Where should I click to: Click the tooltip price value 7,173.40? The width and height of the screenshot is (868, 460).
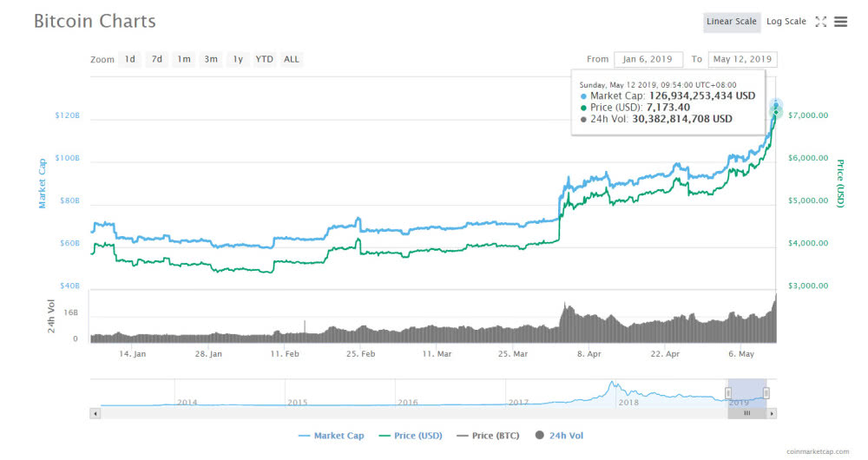(668, 108)
